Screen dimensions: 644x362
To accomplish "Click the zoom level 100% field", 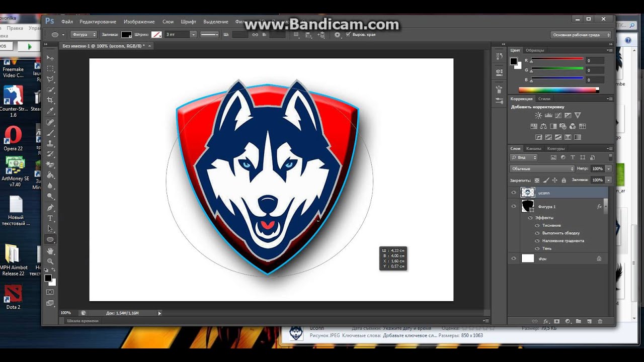I will click(66, 313).
